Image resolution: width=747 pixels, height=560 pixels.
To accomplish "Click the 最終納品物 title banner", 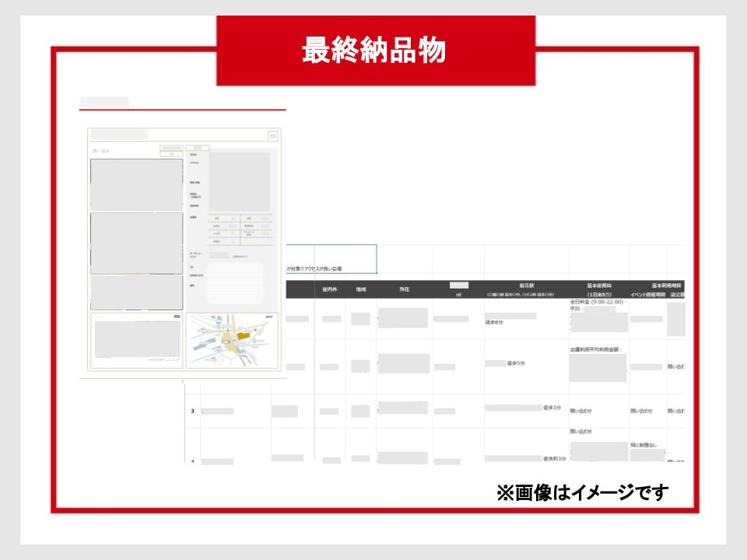I will pyautogui.click(x=376, y=51).
